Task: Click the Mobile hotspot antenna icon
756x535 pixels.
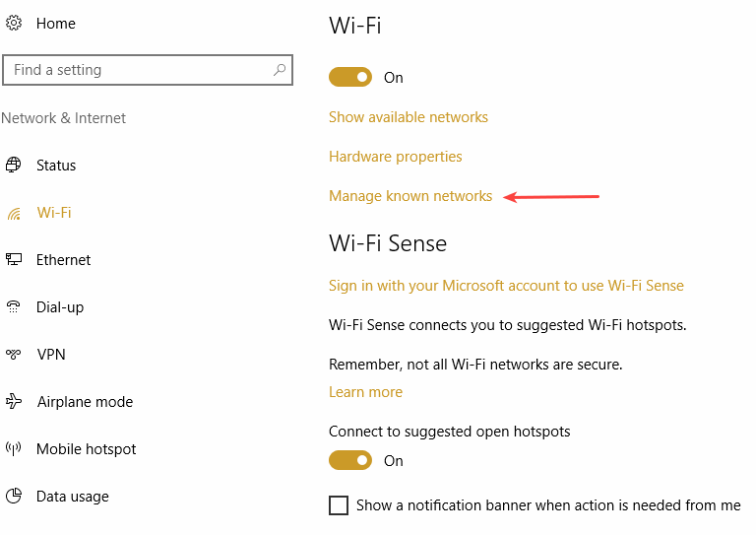Action: coord(14,448)
